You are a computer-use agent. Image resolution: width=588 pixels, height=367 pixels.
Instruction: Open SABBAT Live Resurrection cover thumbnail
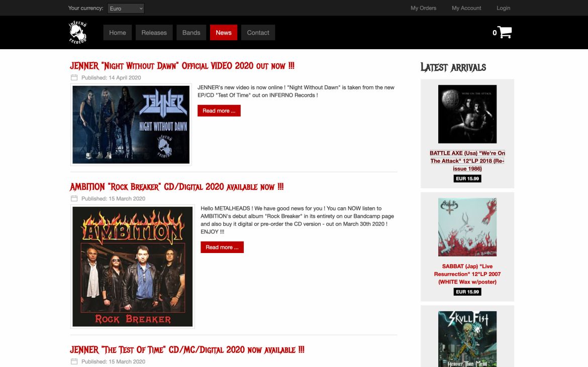[467, 227]
